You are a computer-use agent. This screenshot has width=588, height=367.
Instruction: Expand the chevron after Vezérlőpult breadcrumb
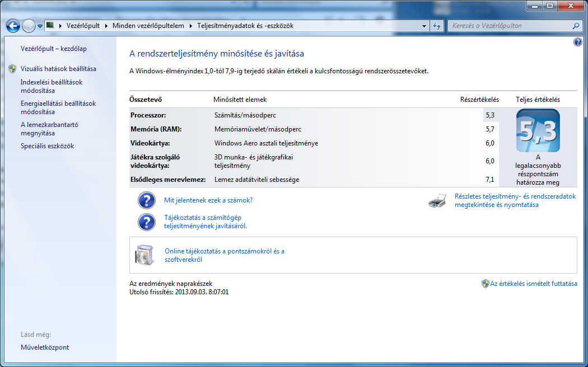[106, 26]
